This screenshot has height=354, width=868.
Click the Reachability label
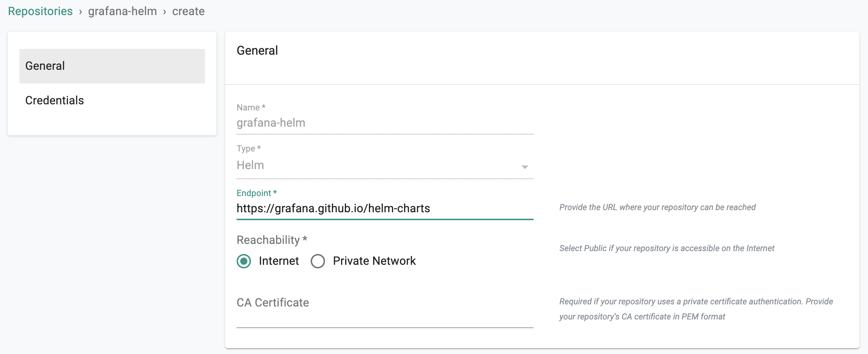pos(272,240)
